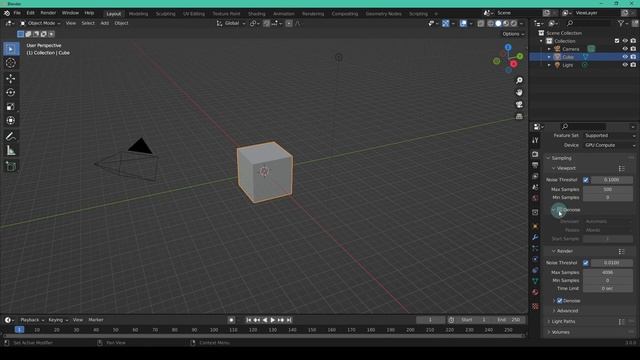640x360 pixels.
Task: Expand the Camera item in outliner
Action: tap(549, 49)
